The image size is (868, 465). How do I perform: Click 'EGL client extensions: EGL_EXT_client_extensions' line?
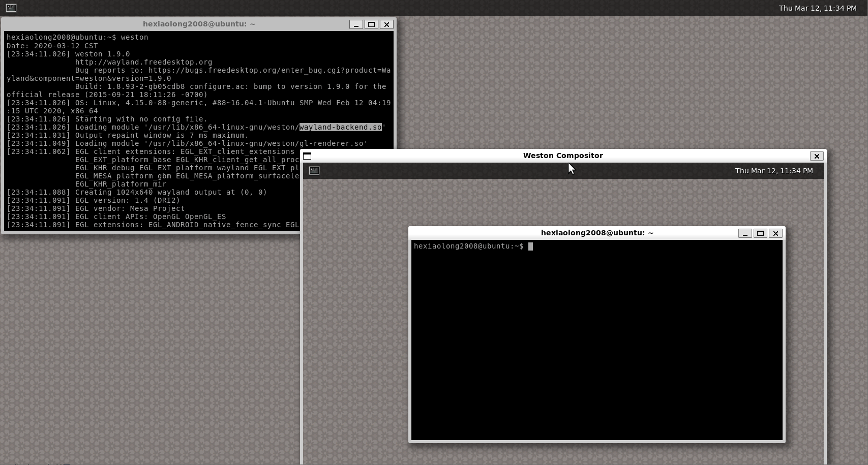[x=151, y=151]
